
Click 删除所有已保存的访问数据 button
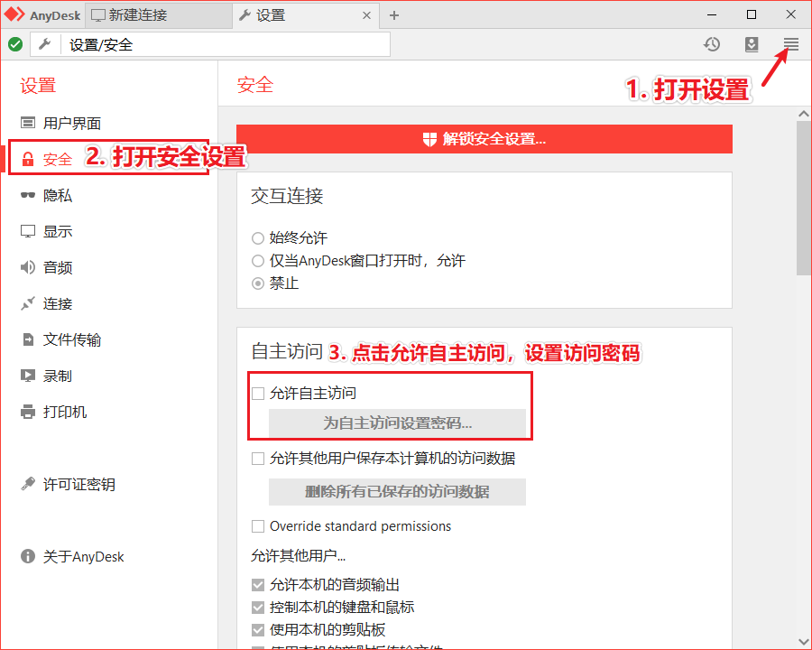[x=397, y=491]
